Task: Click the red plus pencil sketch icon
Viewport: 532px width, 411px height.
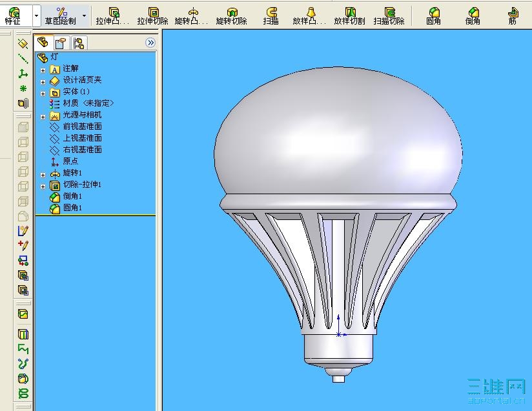Action: click(x=23, y=246)
